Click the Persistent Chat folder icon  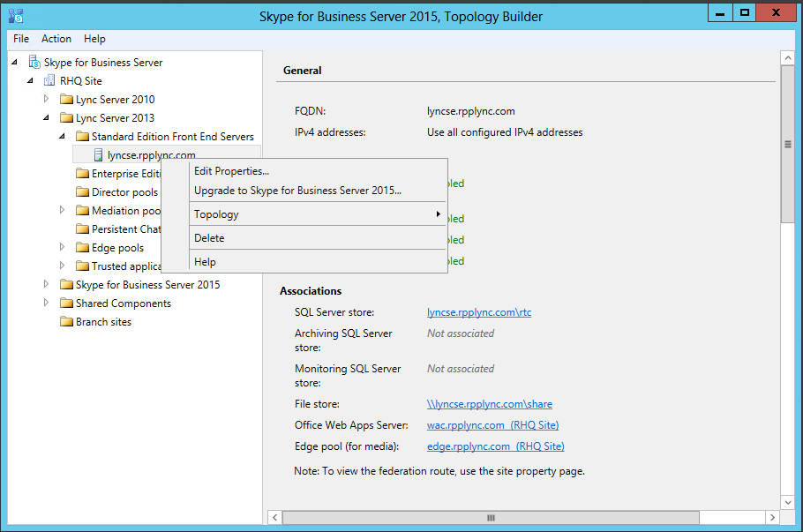pos(82,229)
